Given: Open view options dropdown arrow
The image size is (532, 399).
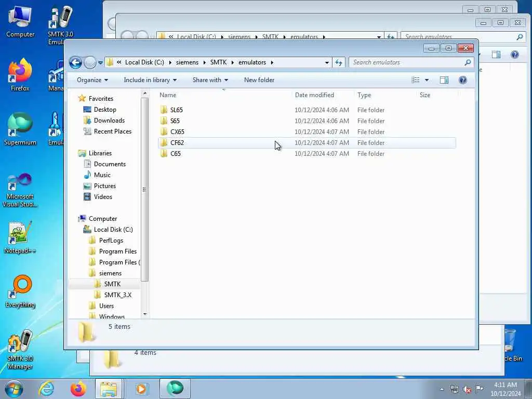Looking at the screenshot, I should coord(427,80).
